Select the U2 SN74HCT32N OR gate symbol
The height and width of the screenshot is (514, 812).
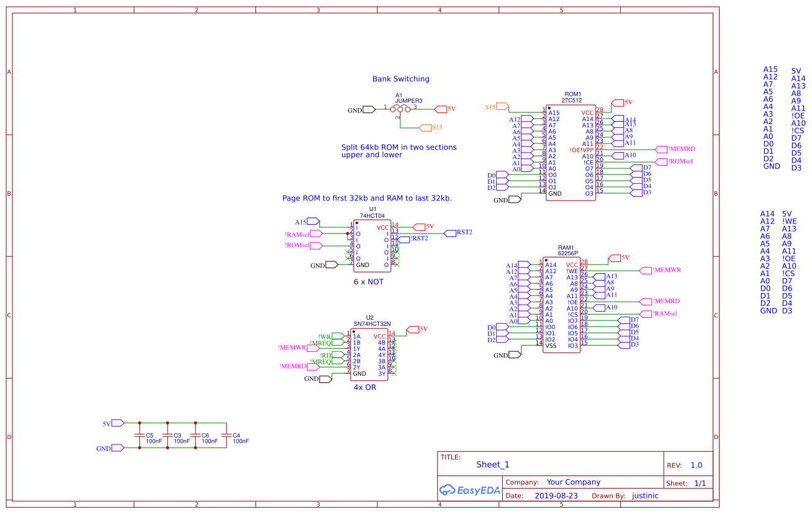(371, 354)
